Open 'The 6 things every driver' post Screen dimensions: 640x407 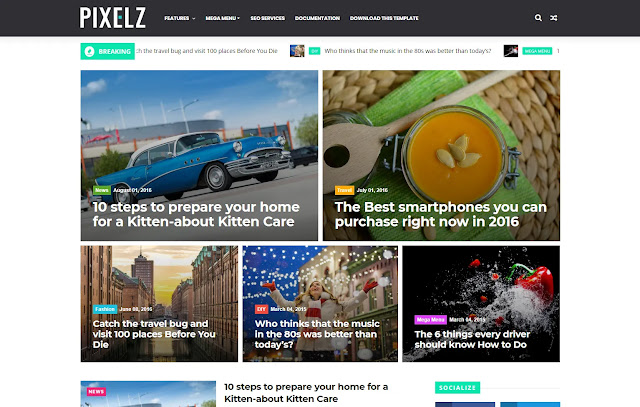[x=472, y=339]
